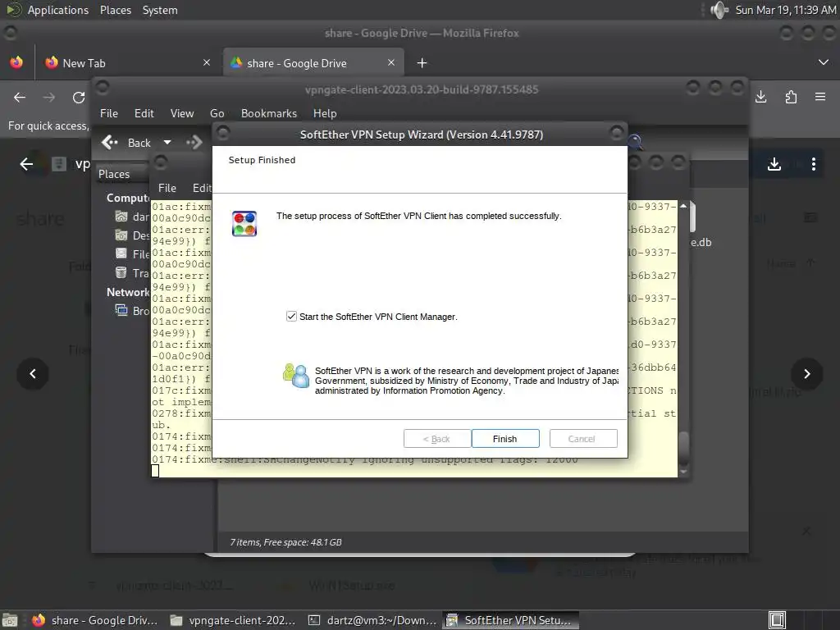Click the Cancel button in the setup wizard
The height and width of the screenshot is (630, 840).
[583, 439]
